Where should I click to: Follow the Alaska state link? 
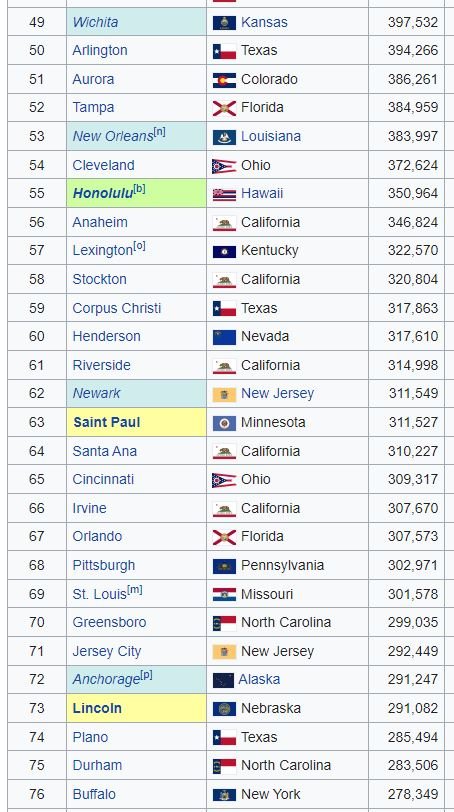[x=259, y=679]
